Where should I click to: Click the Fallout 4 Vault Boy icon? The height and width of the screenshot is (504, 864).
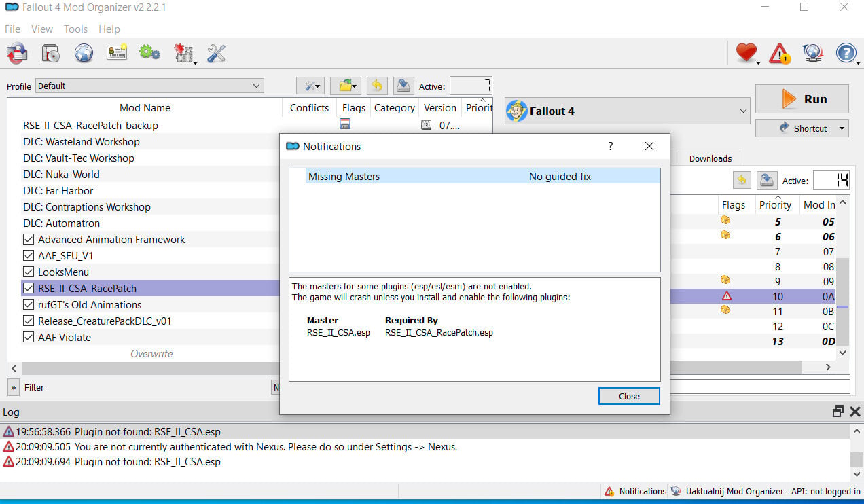[x=517, y=111]
